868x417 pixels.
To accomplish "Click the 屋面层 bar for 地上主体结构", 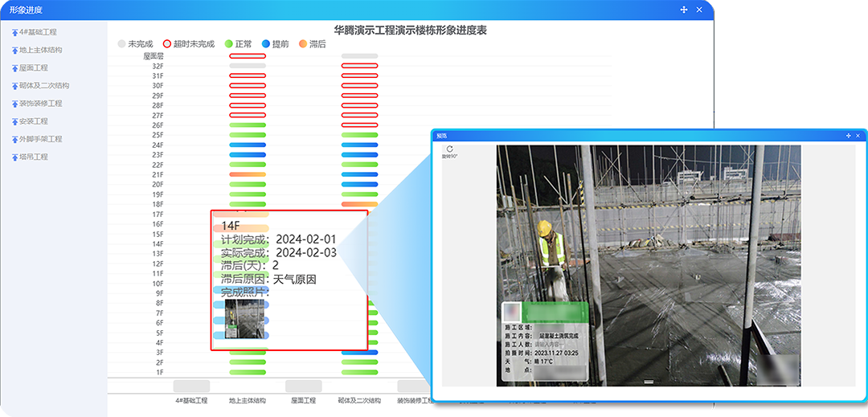I will [x=248, y=56].
